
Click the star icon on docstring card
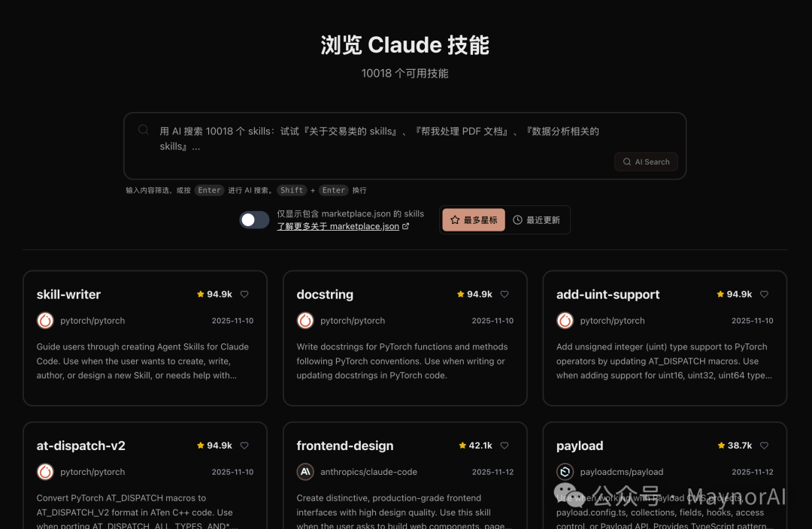click(x=460, y=294)
